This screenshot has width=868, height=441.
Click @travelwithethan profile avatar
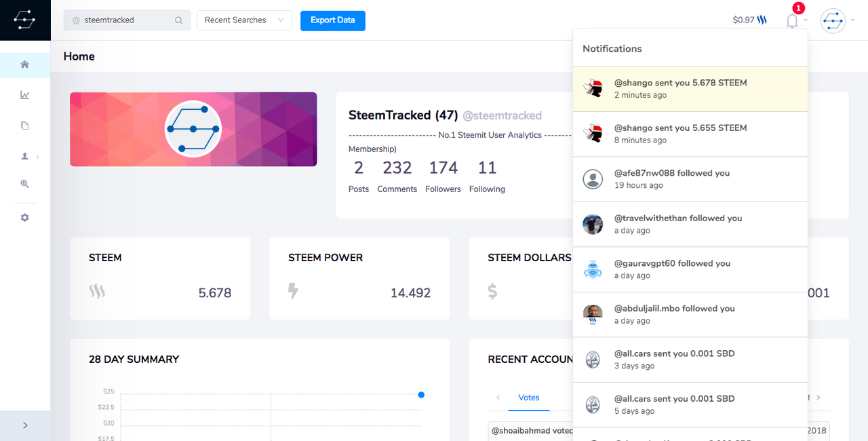click(x=593, y=225)
